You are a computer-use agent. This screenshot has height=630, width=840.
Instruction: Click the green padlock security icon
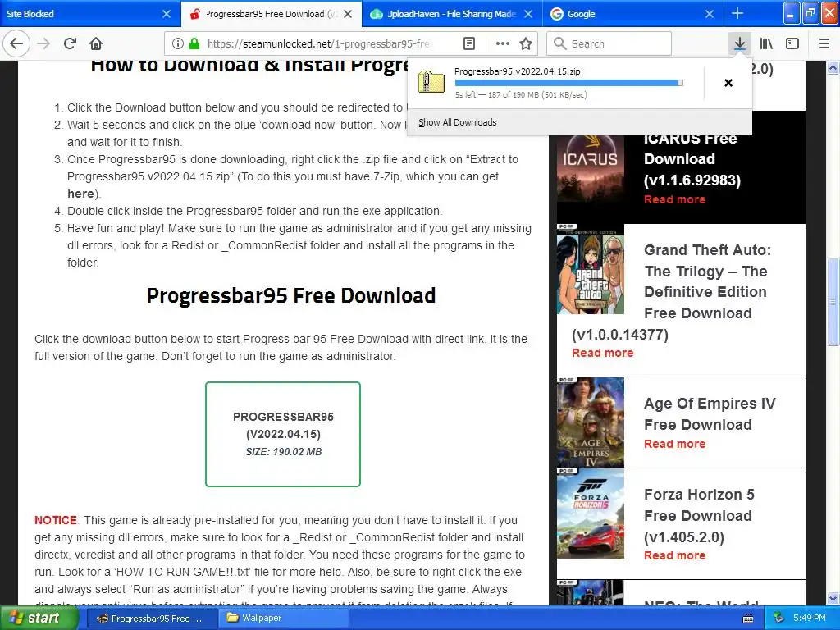coord(194,43)
